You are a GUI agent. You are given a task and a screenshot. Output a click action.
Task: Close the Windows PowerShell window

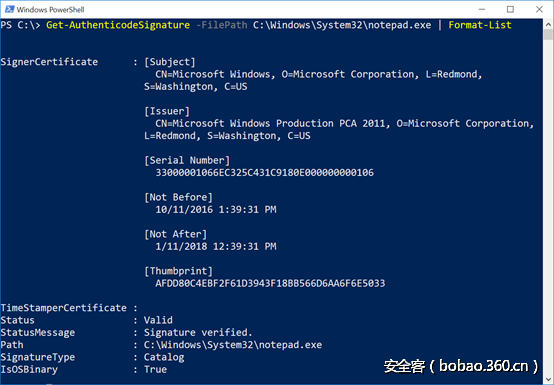pyautogui.click(x=539, y=9)
